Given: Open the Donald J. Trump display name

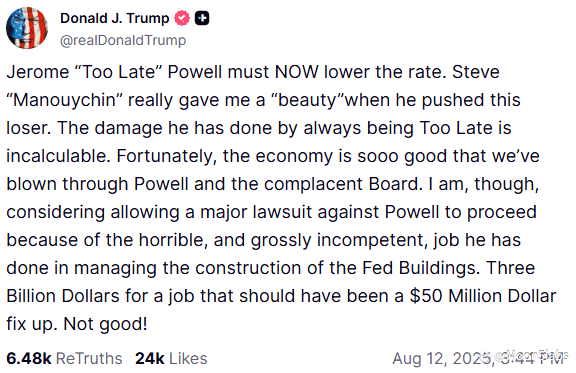Looking at the screenshot, I should (x=115, y=18).
